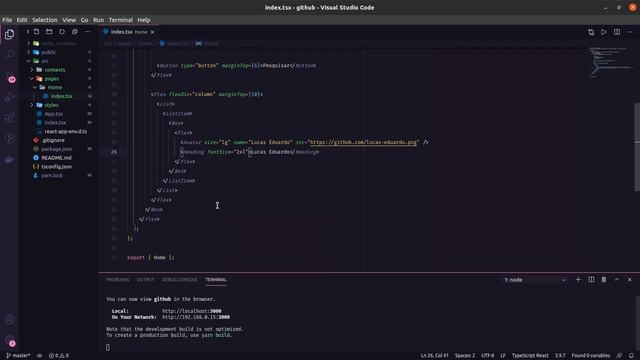Image resolution: width=640 pixels, height=360 pixels.
Task: Click the open changes icon in editor toolbar
Action: click(x=591, y=32)
